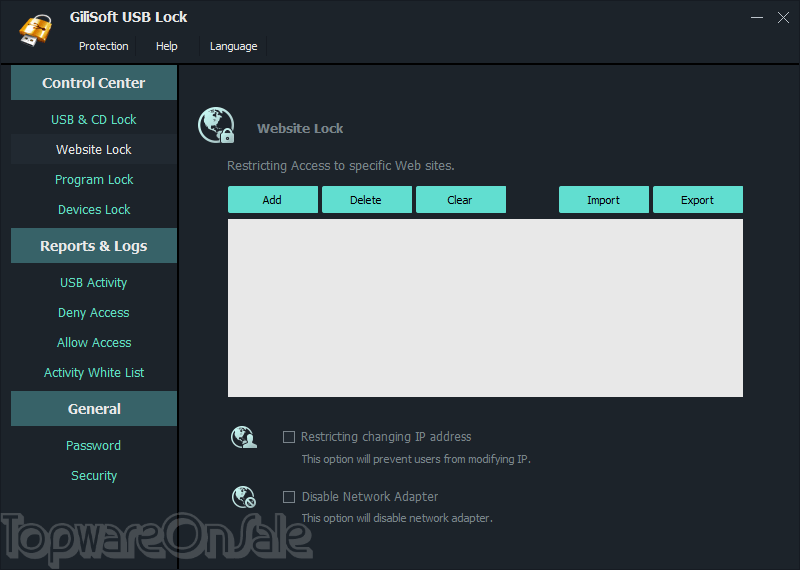Minimize the GiliSoft USB Lock window
Viewport: 800px width, 570px height.
pyautogui.click(x=757, y=17)
